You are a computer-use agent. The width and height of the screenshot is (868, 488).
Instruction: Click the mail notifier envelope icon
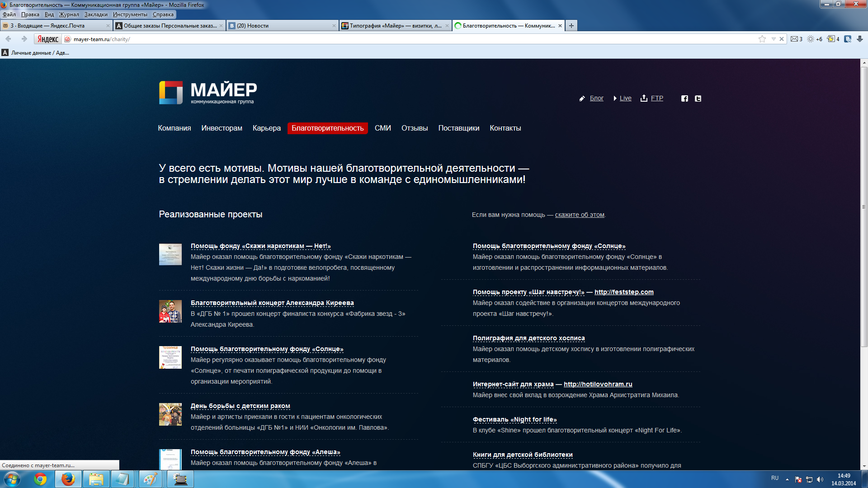[x=794, y=39]
